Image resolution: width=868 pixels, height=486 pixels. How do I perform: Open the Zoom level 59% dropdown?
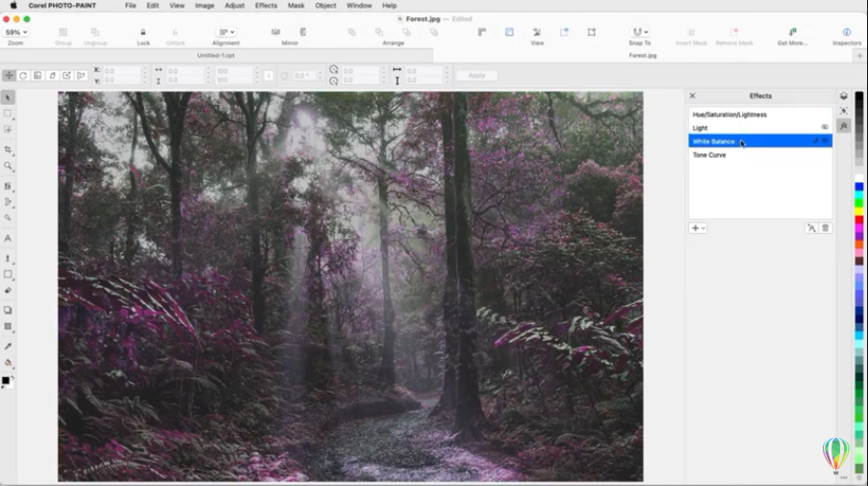15,32
